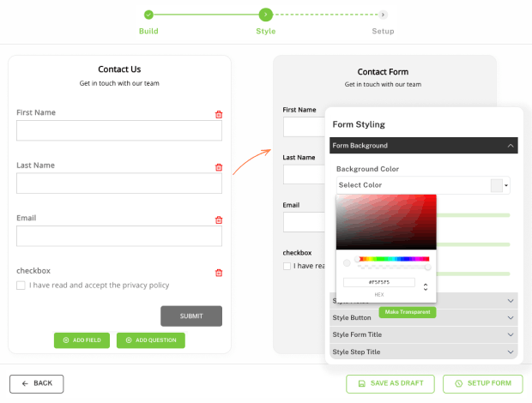The width and height of the screenshot is (532, 403).
Task: Click the Add Field button
Action: click(82, 340)
